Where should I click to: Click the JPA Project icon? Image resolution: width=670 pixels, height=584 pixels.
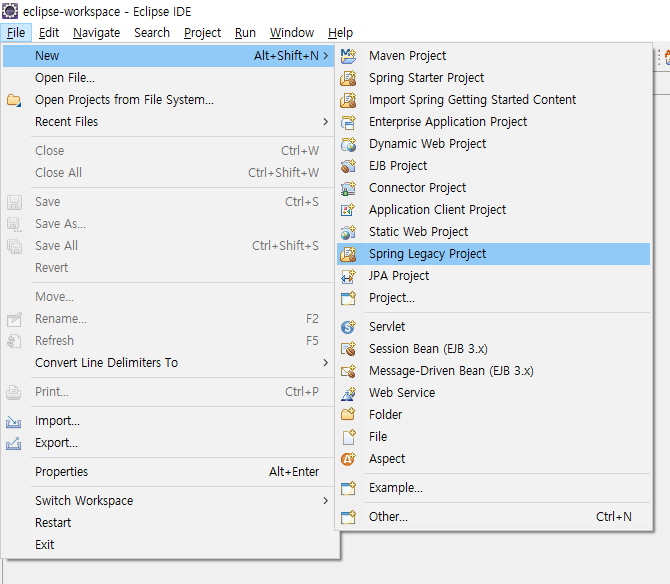(348, 276)
